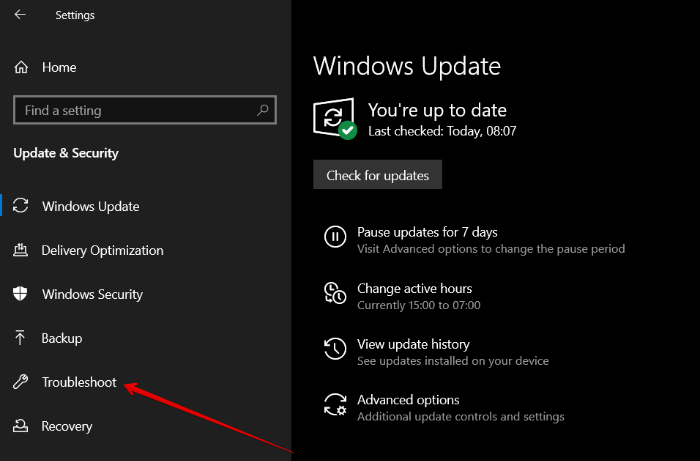
Task: Click the update history clock icon
Action: (x=335, y=349)
